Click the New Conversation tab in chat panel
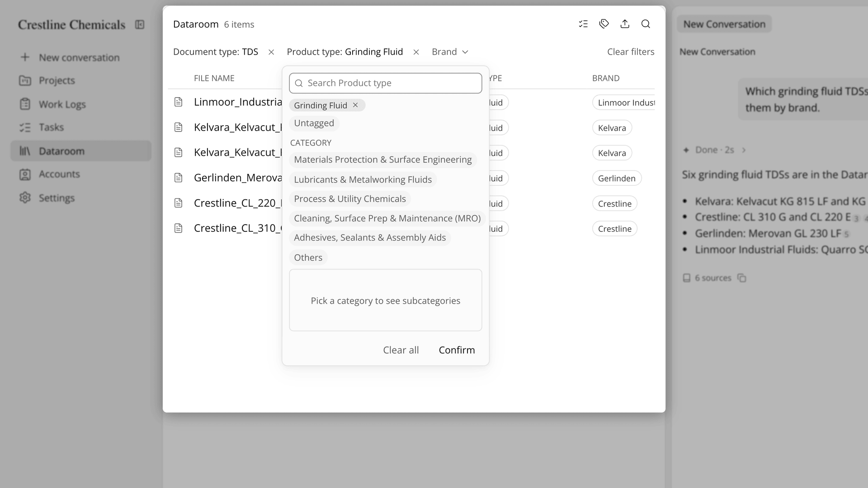Viewport: 868px width, 488px height. (724, 24)
